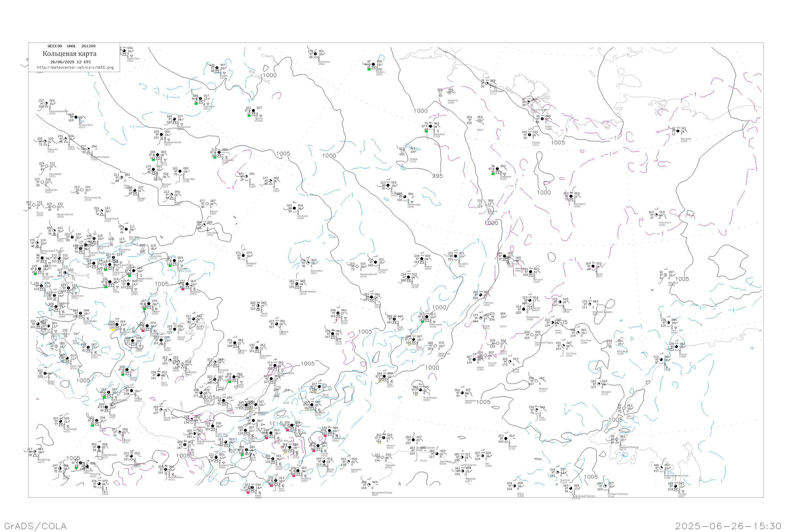Viewport: 798px width, 532px height.
Task: Click the Чокурдах station circle marker
Action: tap(678, 131)
